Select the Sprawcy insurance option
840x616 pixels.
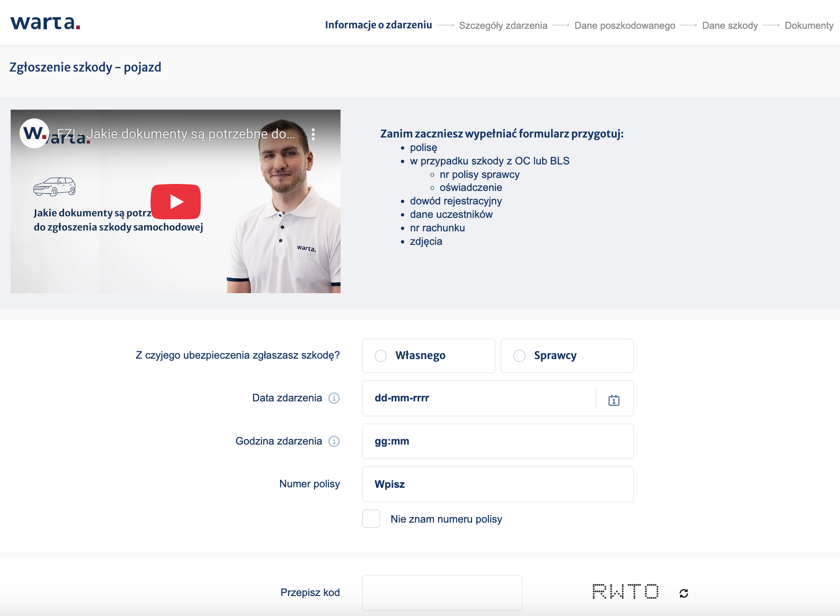coord(519,355)
